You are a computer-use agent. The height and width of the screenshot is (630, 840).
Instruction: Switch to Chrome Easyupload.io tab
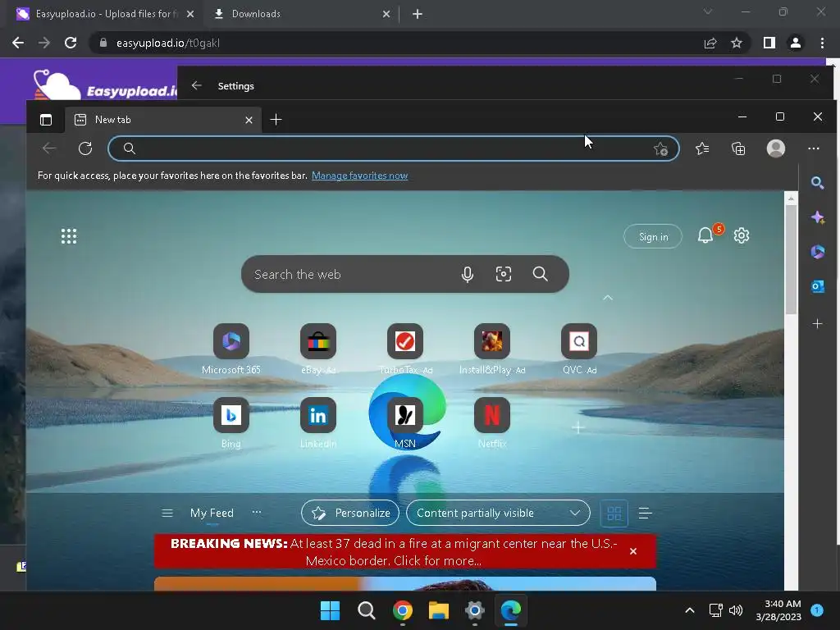pos(105,14)
